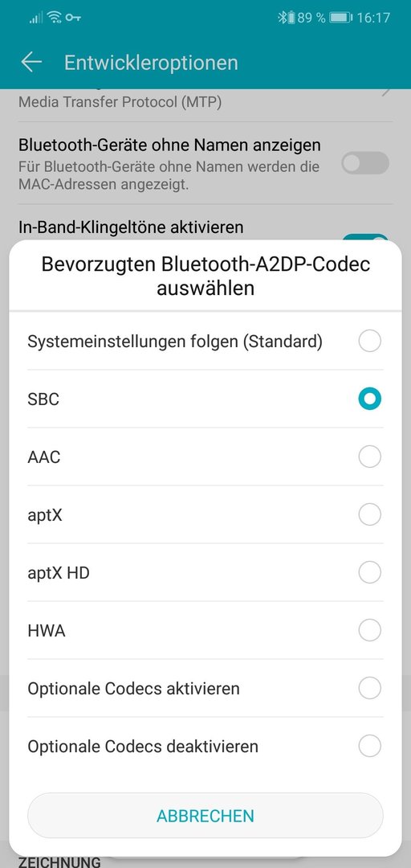
Task: Tap the ABBRECHEN button
Action: pyautogui.click(x=205, y=816)
